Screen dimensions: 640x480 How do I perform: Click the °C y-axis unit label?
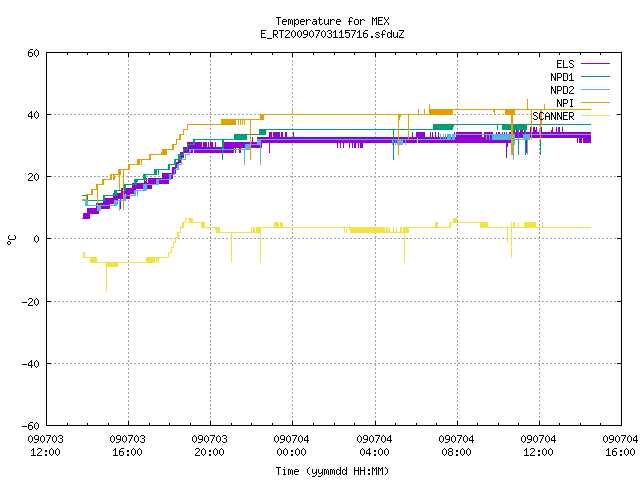click(x=11, y=240)
